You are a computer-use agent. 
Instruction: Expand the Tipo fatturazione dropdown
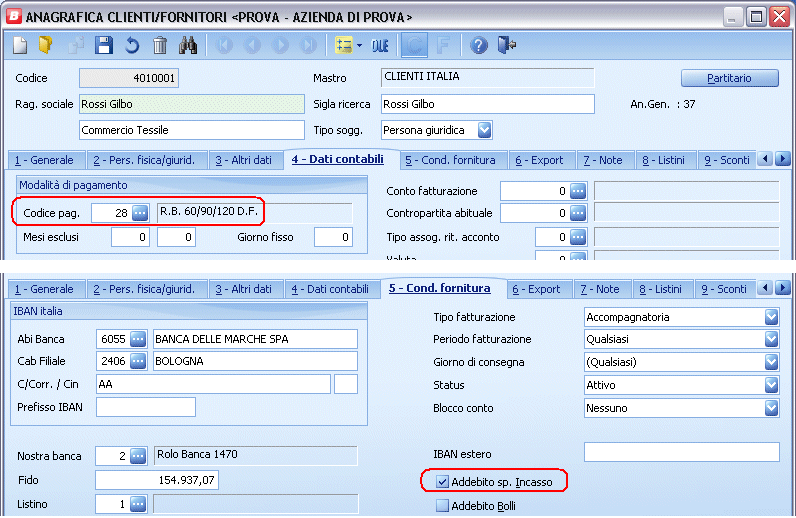771,317
